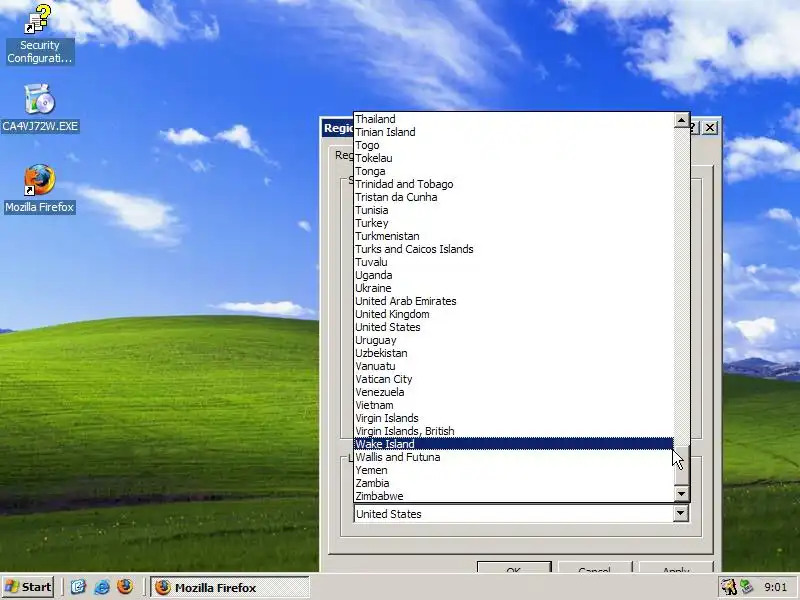Select Zimbabwe at the list bottom
Viewport: 800px width, 600px height.
514,496
